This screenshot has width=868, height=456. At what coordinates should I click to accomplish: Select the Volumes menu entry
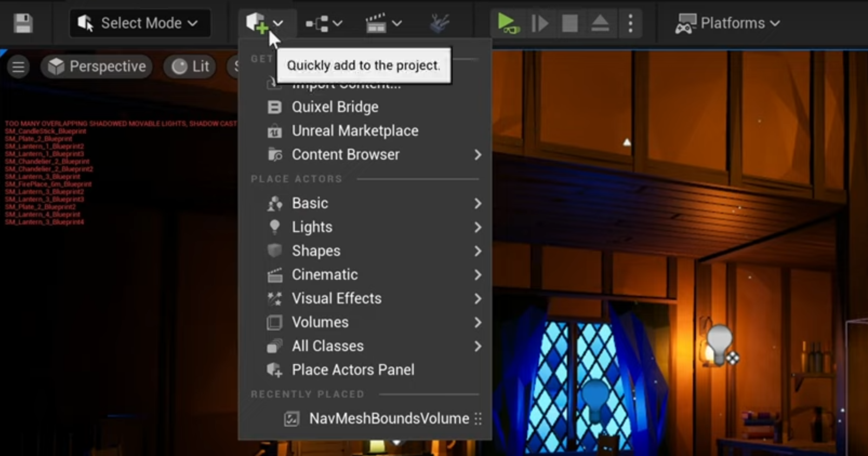(365, 322)
